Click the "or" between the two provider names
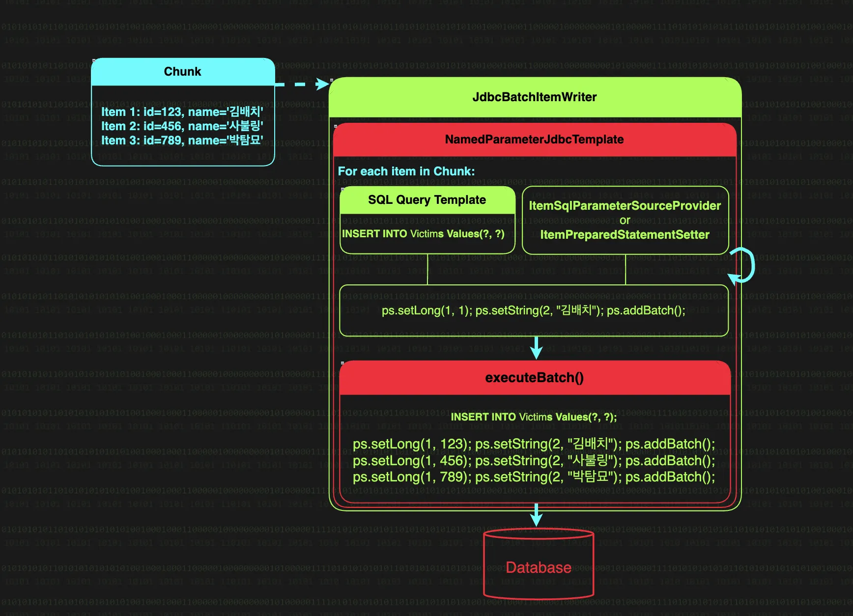Image resolution: width=853 pixels, height=616 pixels. (625, 221)
